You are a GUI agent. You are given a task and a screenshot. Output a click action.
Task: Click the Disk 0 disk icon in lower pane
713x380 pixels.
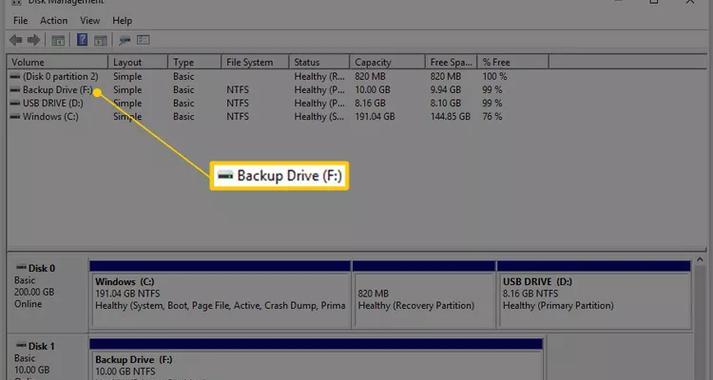click(x=21, y=268)
